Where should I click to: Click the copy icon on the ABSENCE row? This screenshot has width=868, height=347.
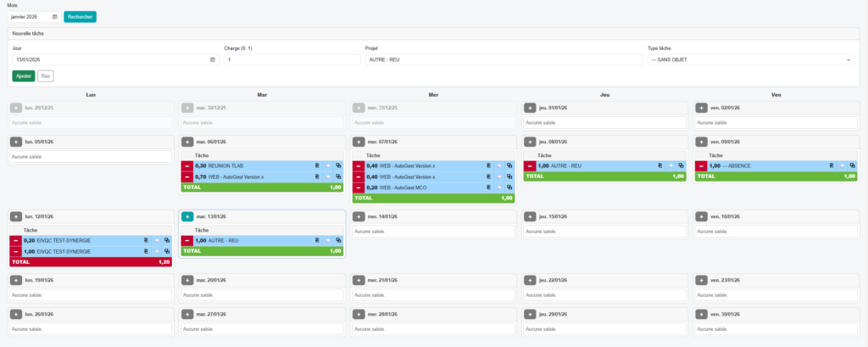[849, 166]
